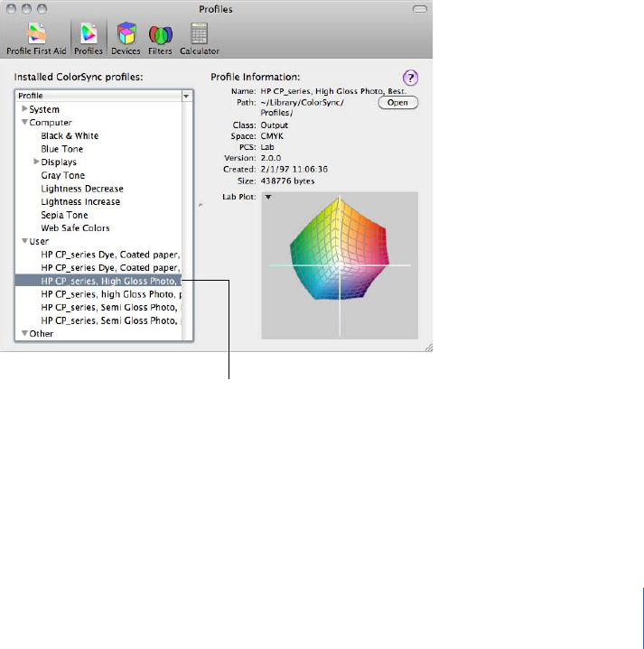
Task: Select the Profiles toolbar icon
Action: [x=89, y=40]
